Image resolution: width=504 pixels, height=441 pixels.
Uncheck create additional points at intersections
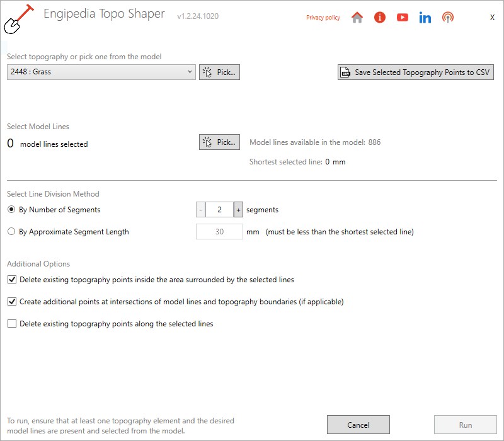point(12,302)
